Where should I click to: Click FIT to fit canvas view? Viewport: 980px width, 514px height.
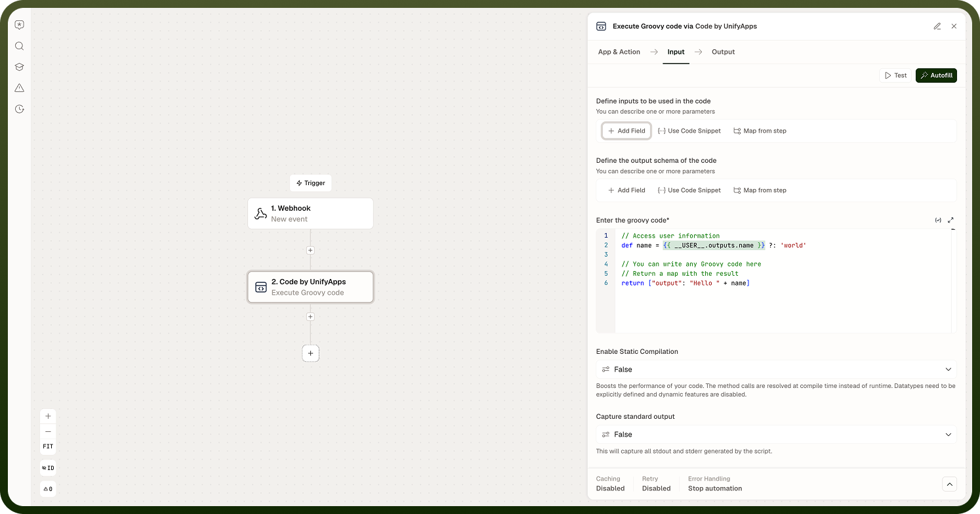[x=48, y=446]
